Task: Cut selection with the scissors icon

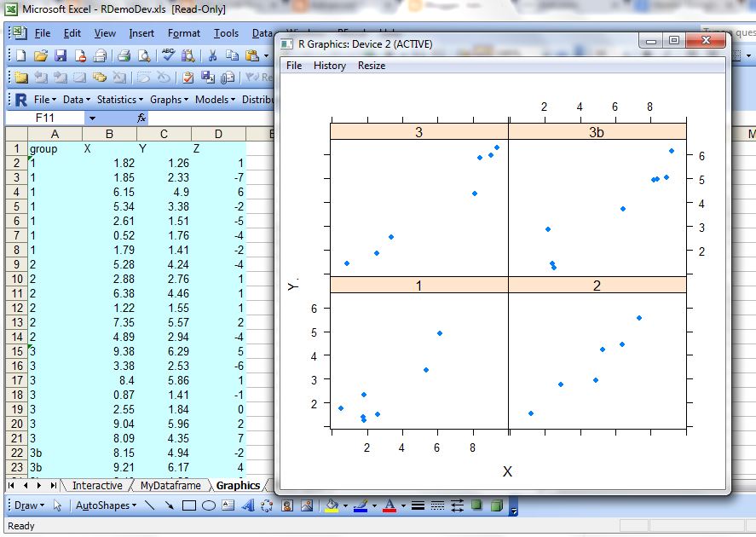Action: click(x=212, y=55)
